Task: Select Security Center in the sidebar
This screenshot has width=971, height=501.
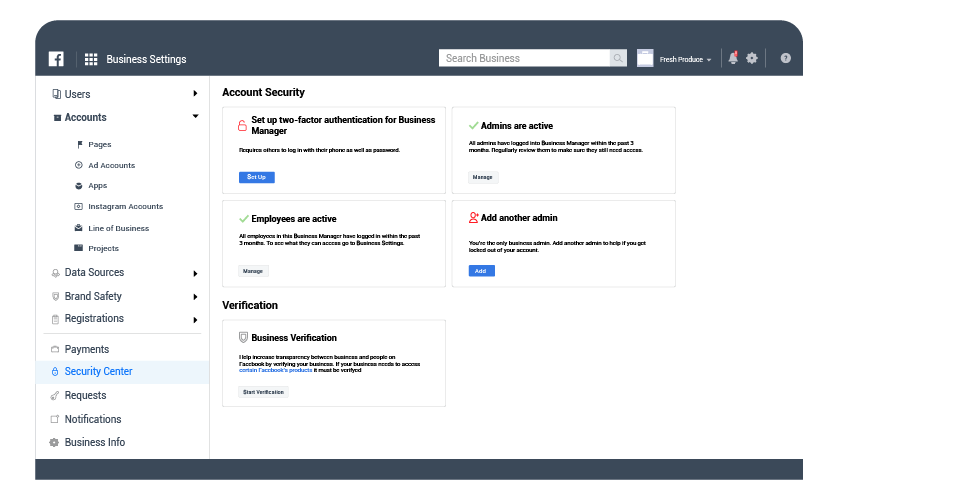Action: pos(98,372)
